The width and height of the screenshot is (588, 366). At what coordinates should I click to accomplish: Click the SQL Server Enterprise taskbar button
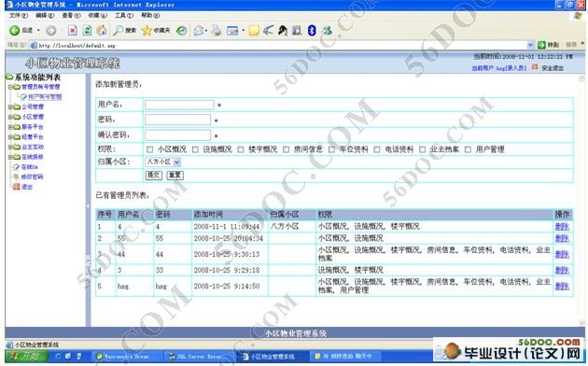pyautogui.click(x=199, y=356)
